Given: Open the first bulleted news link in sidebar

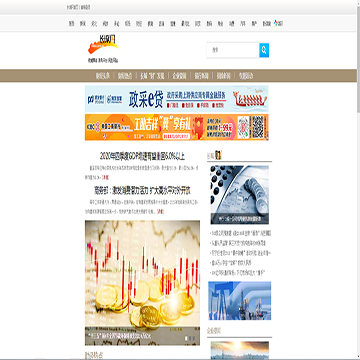Looking at the screenshot, I should click(241, 233).
